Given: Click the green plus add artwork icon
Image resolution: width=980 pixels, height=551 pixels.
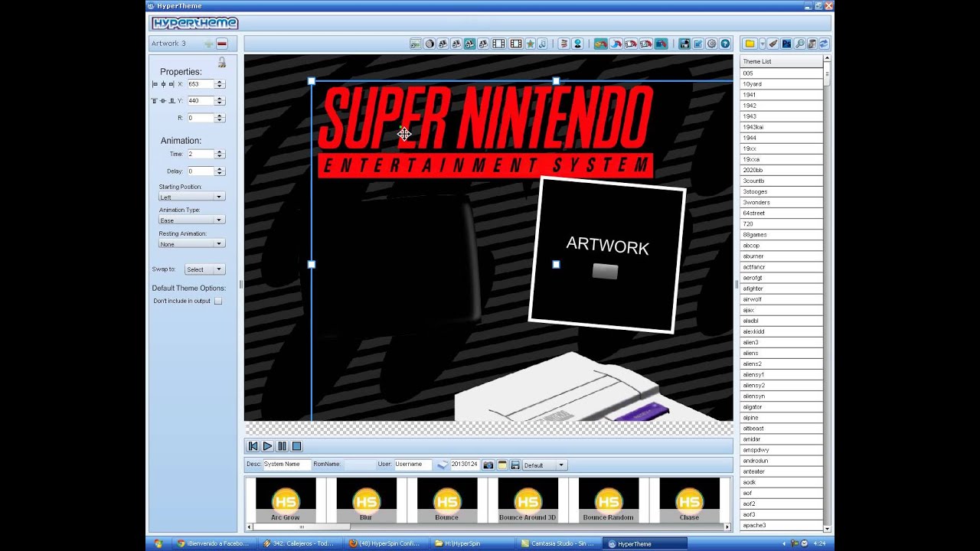Looking at the screenshot, I should click(208, 44).
